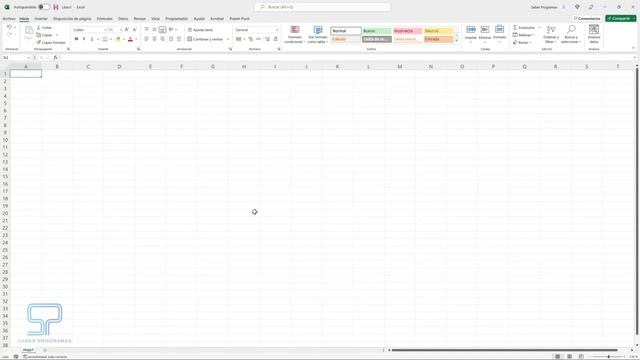
Task: Open the Datos tab
Action: (123, 19)
